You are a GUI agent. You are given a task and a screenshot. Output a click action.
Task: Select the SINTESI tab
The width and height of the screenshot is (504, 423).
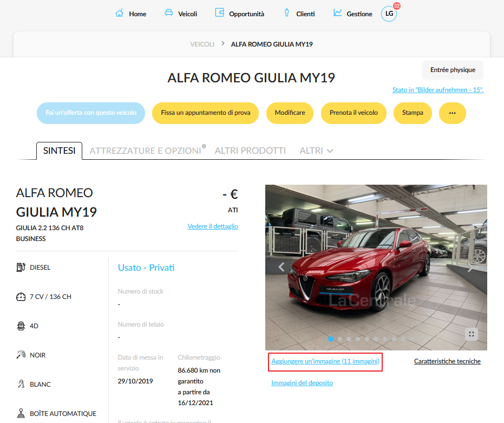point(59,151)
